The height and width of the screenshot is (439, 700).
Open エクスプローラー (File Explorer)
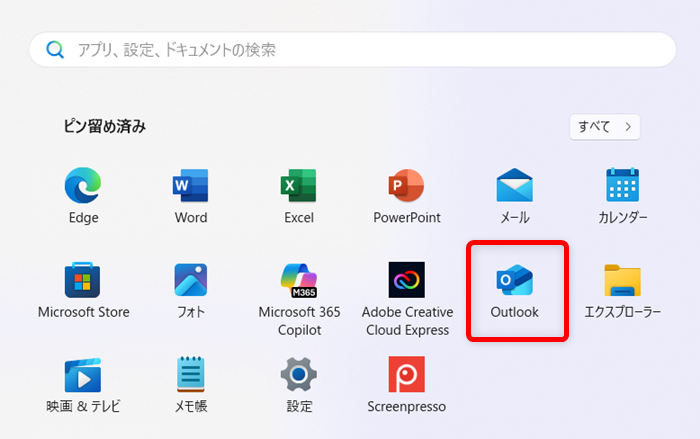[x=623, y=281]
